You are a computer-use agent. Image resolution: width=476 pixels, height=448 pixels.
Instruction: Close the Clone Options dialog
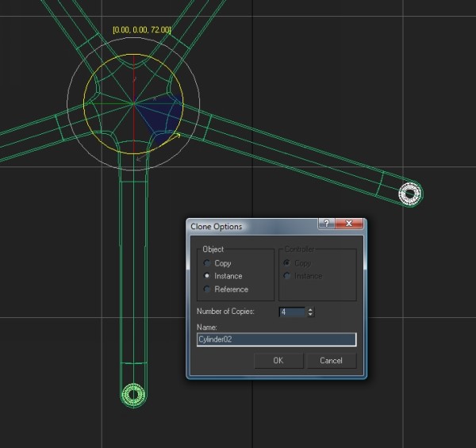tap(349, 224)
